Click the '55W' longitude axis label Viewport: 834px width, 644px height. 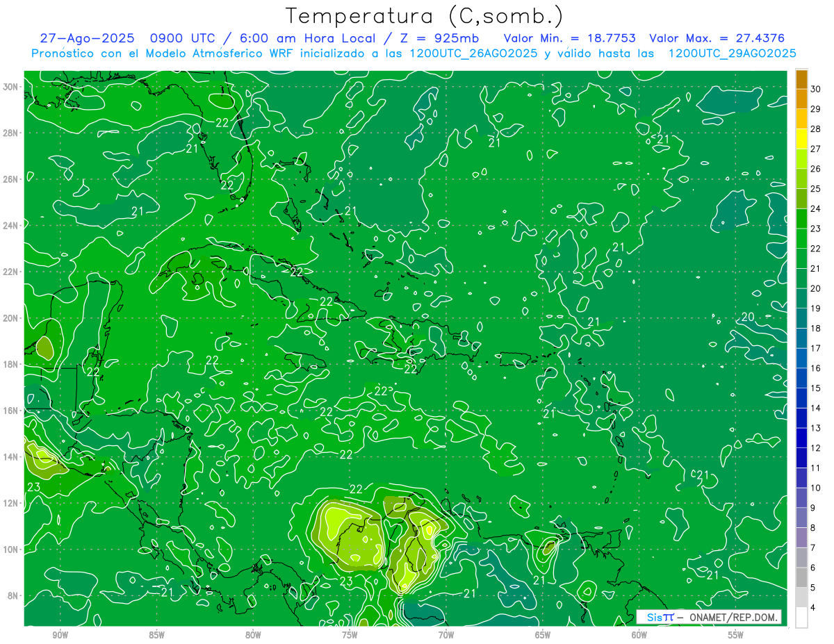736,634
